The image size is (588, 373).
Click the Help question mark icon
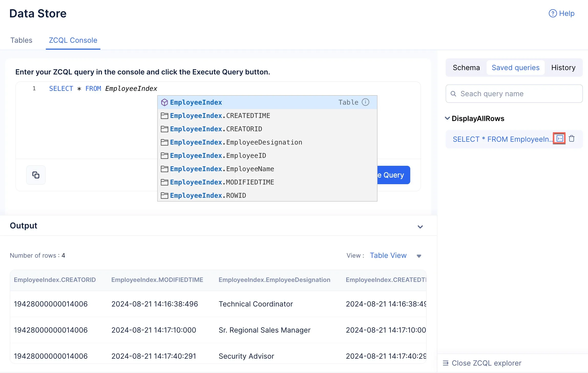pyautogui.click(x=553, y=13)
